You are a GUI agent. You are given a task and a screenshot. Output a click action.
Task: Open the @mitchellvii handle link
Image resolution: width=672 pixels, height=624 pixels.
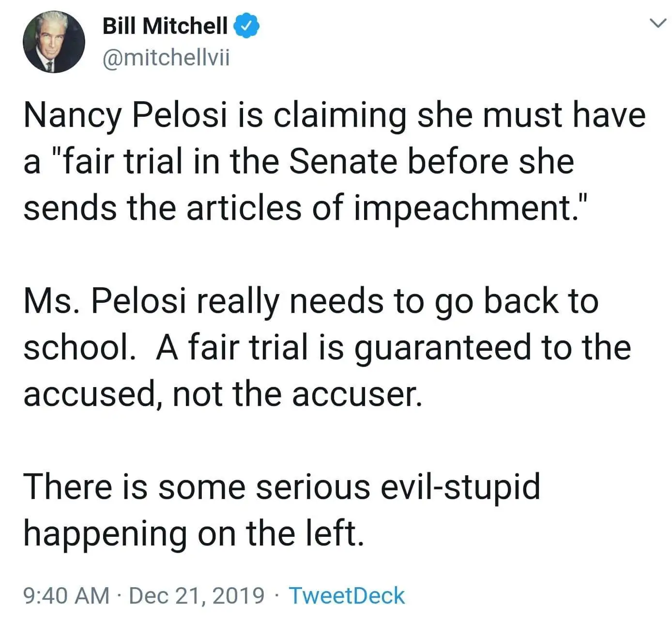click(x=166, y=58)
